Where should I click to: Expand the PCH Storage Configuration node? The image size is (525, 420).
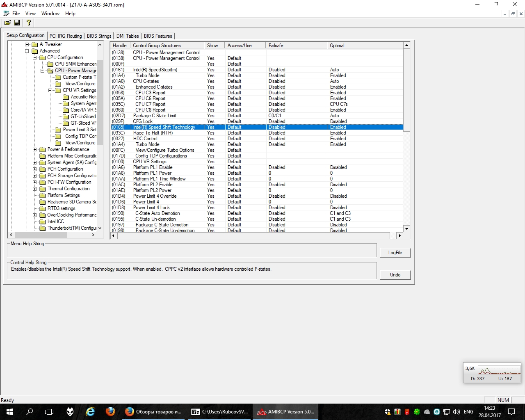click(x=35, y=176)
